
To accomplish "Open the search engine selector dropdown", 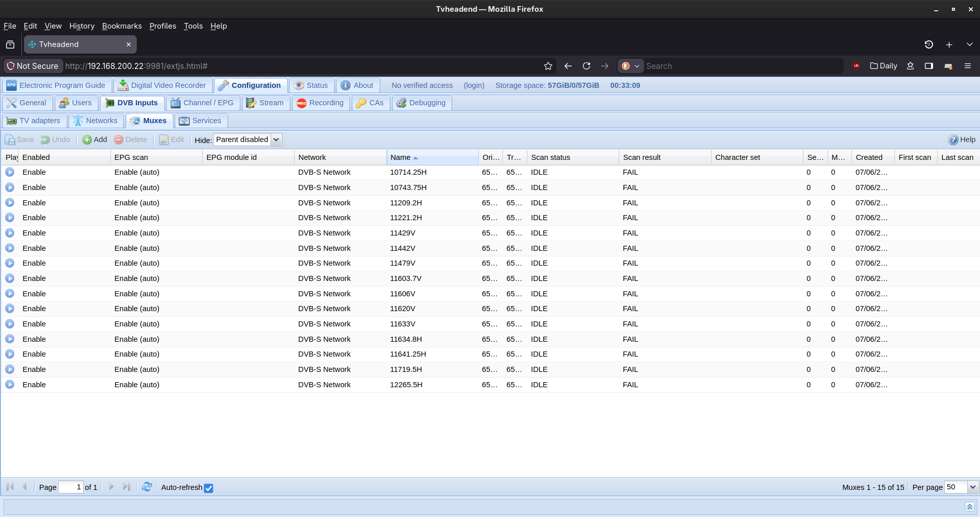I will coord(631,66).
